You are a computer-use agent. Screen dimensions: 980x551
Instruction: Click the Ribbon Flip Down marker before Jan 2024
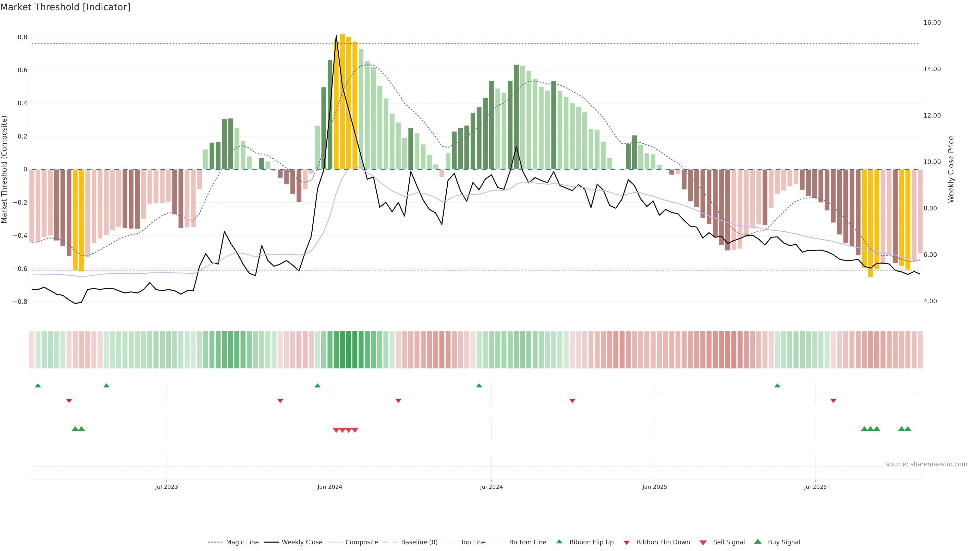coord(280,400)
